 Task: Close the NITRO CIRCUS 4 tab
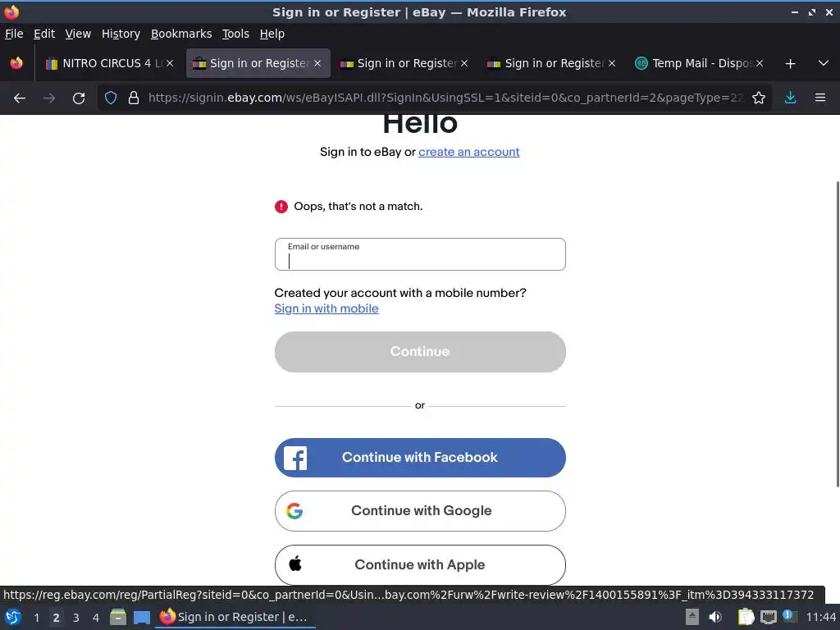point(170,63)
